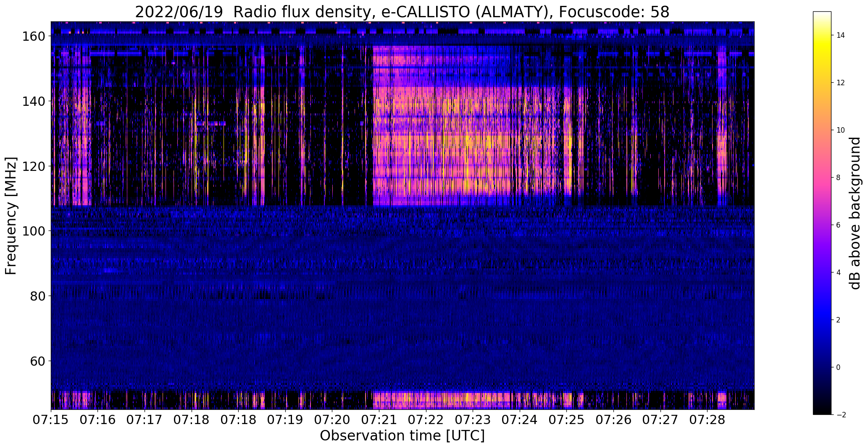Click the colorbar tick value 10
868x448 pixels.
coord(841,130)
